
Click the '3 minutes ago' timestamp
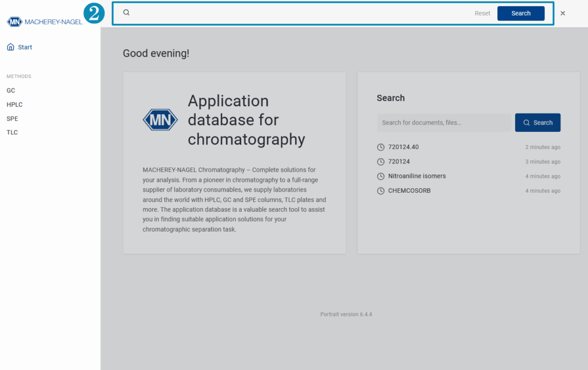(x=543, y=162)
